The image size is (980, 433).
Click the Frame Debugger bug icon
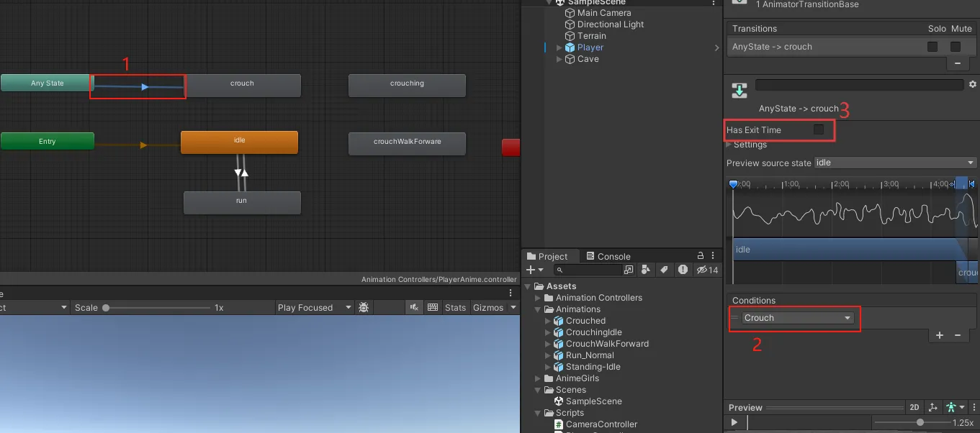(364, 307)
